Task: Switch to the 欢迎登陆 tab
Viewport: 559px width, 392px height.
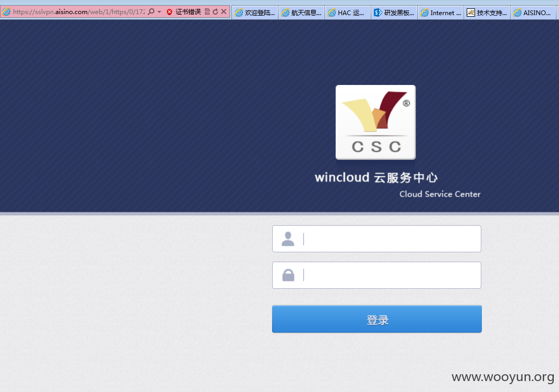Action: (255, 13)
